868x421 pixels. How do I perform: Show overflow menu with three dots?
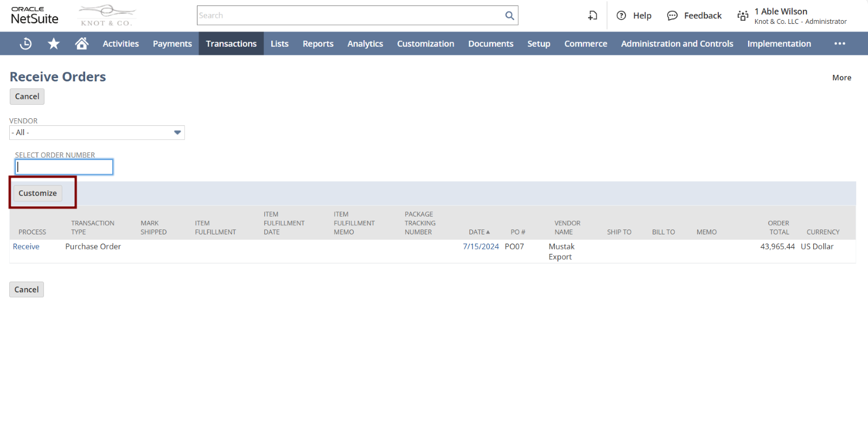click(x=839, y=44)
